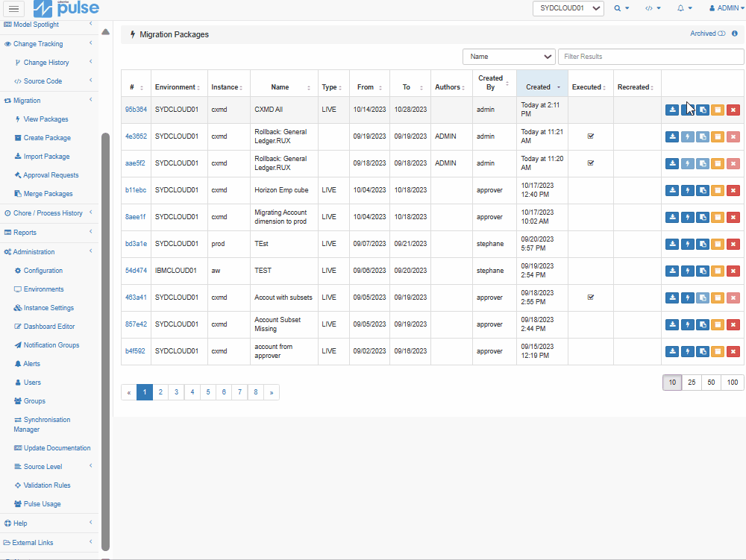Toggle Executed checkbox for Accout with subsets
The image size is (746, 560).
tap(590, 298)
